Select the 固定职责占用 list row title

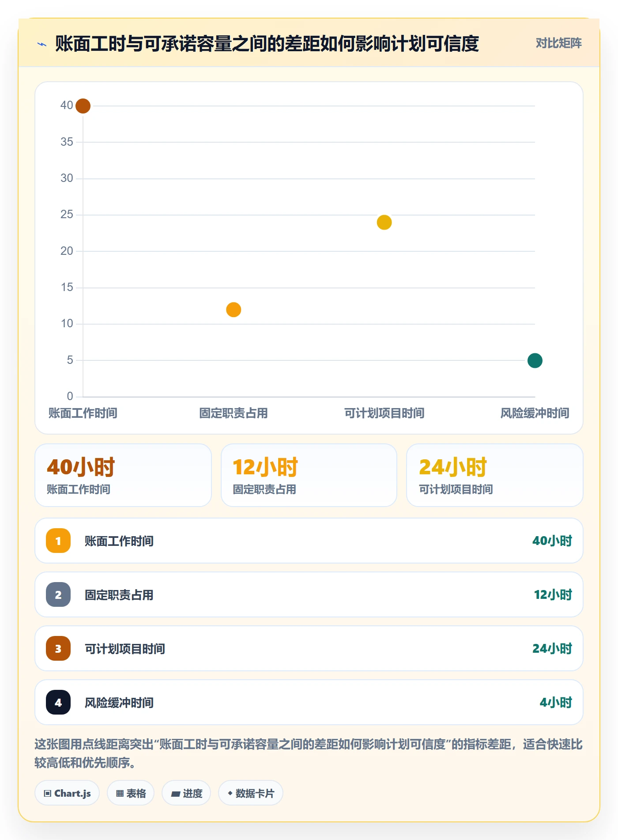(x=119, y=595)
